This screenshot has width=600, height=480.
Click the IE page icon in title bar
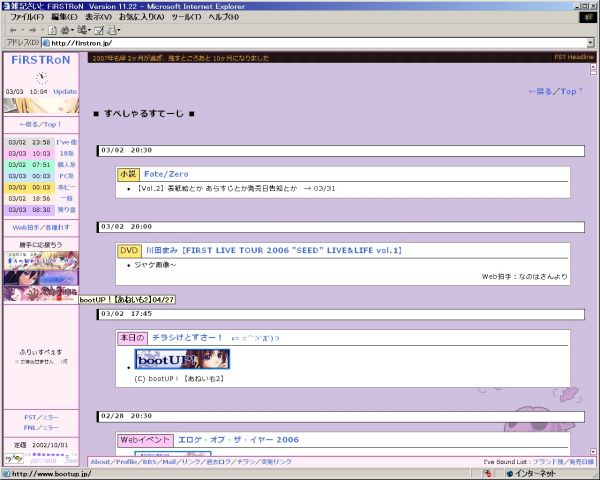click(8, 6)
